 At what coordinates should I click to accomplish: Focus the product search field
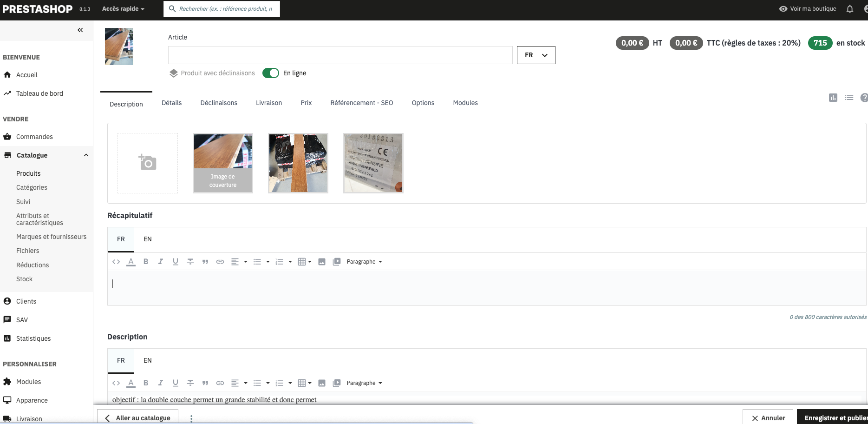point(222,9)
